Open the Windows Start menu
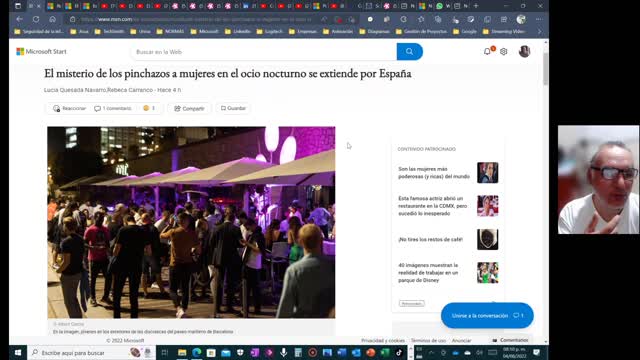 [18, 352]
